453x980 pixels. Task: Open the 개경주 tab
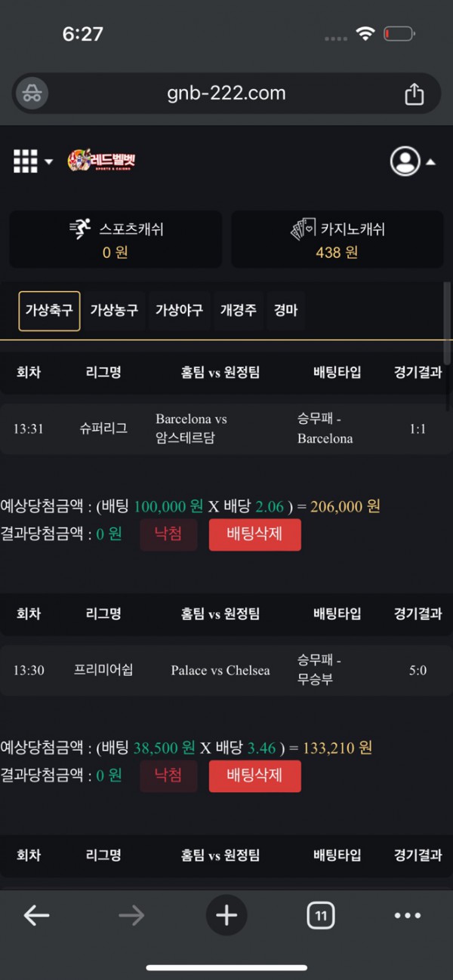[237, 311]
